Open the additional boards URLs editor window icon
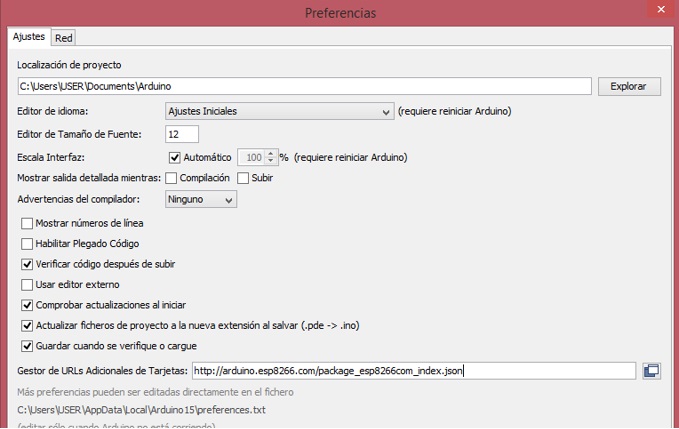 pos(651,371)
